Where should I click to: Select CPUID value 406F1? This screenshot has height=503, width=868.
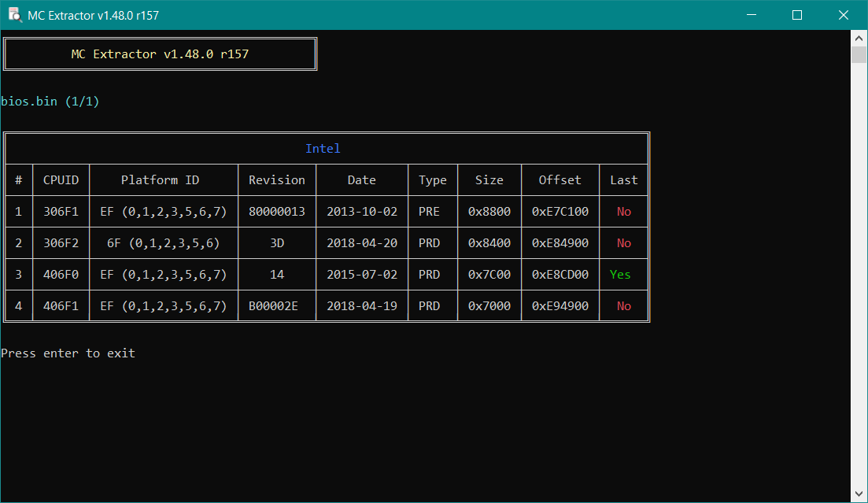click(x=61, y=306)
